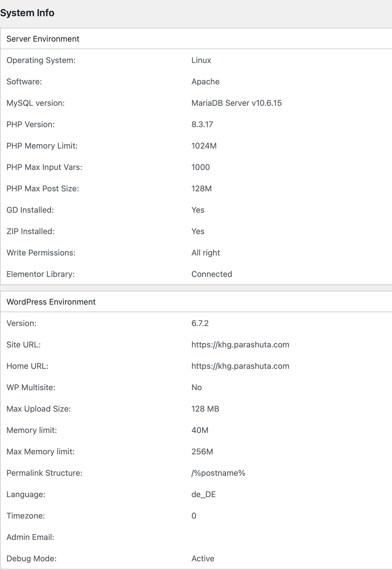Click the PHP Max Input Vars 1000 value
This screenshot has height=570, width=392.
pos(201,167)
